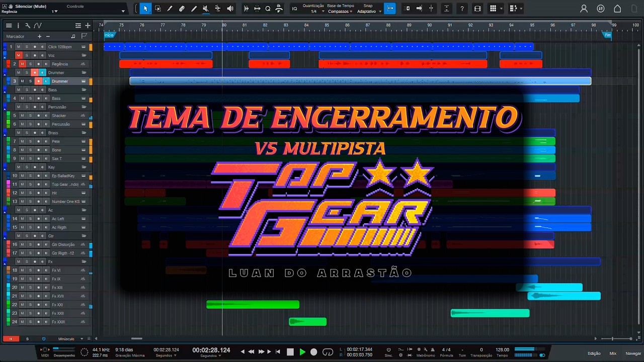Open the magnifier Q quantize panel
The height and width of the screenshot is (362, 644).
point(268,9)
